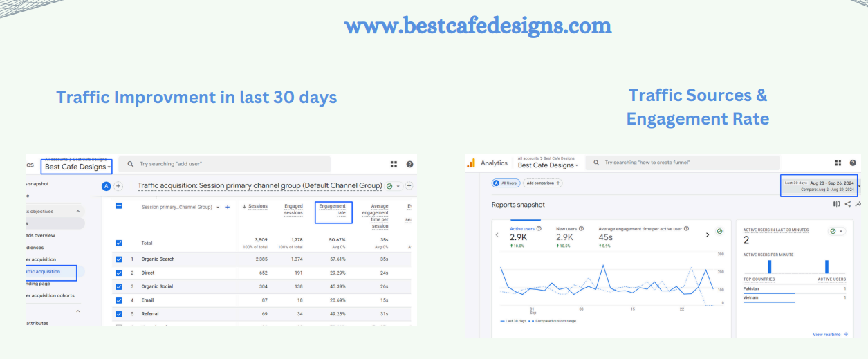Uncheck the Total row checkbox
Viewport: 868px width, 359px height.
coord(119,243)
